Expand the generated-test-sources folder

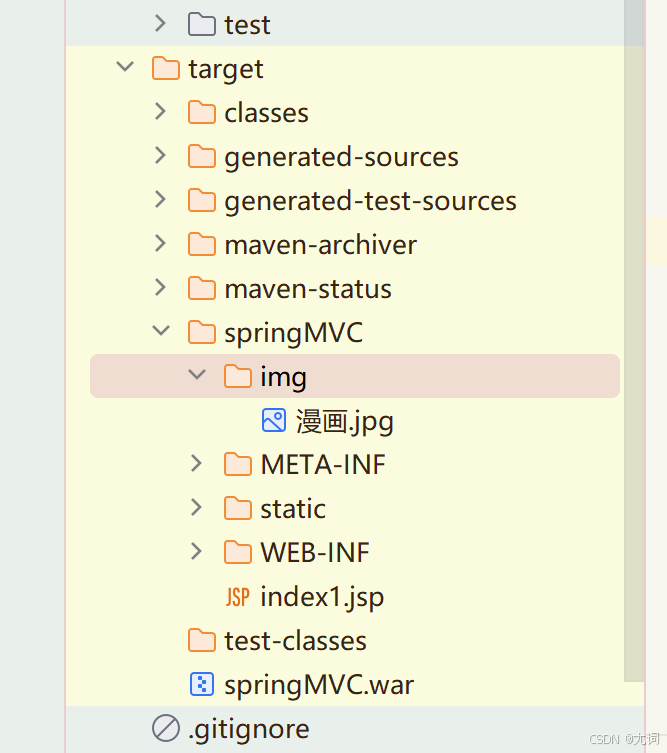(x=160, y=199)
